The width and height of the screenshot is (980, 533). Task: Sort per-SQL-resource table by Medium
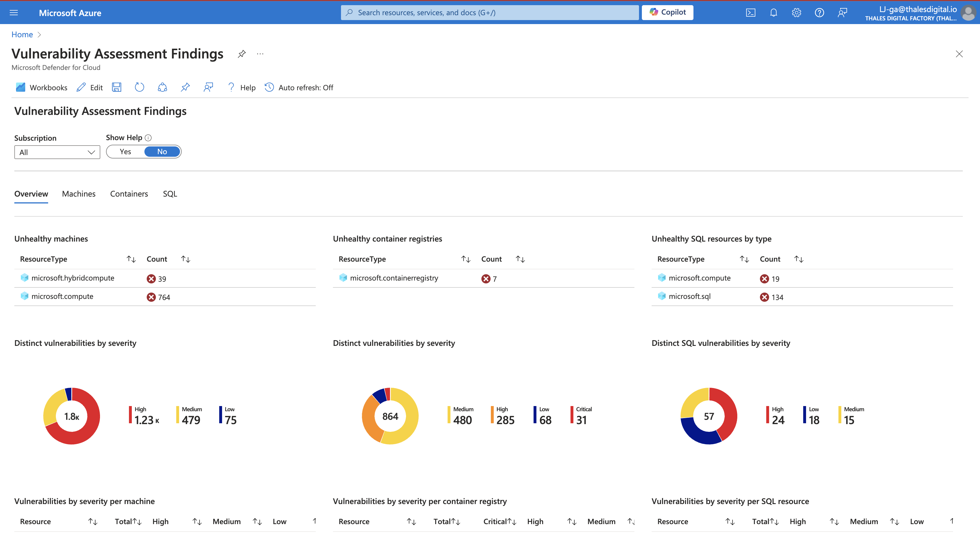tap(894, 522)
